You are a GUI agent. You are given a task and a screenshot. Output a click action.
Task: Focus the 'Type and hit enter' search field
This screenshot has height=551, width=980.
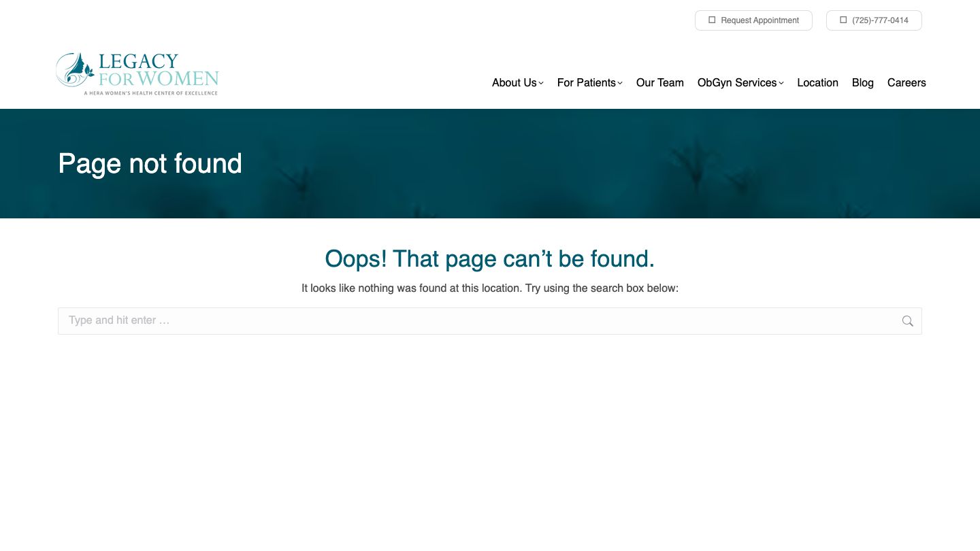coord(476,321)
